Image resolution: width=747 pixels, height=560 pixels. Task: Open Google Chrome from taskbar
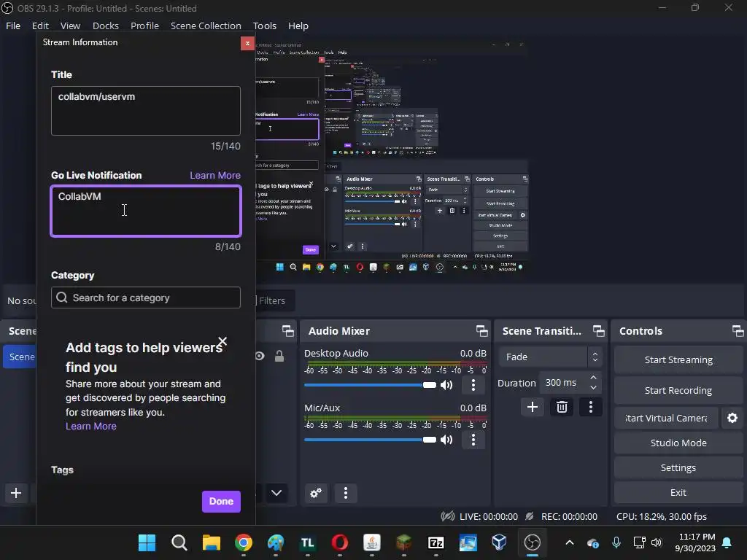click(x=244, y=542)
